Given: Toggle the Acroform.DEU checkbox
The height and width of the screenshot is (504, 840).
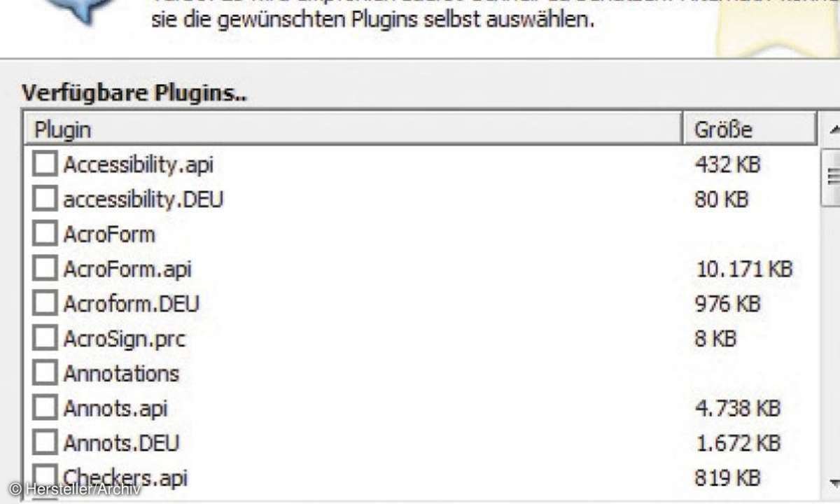Looking at the screenshot, I should point(45,304).
